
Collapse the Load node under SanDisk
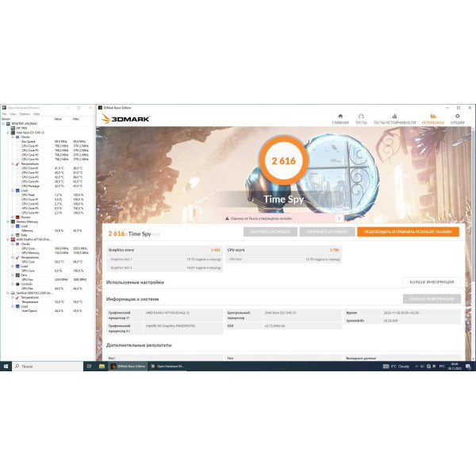[x=13, y=306]
